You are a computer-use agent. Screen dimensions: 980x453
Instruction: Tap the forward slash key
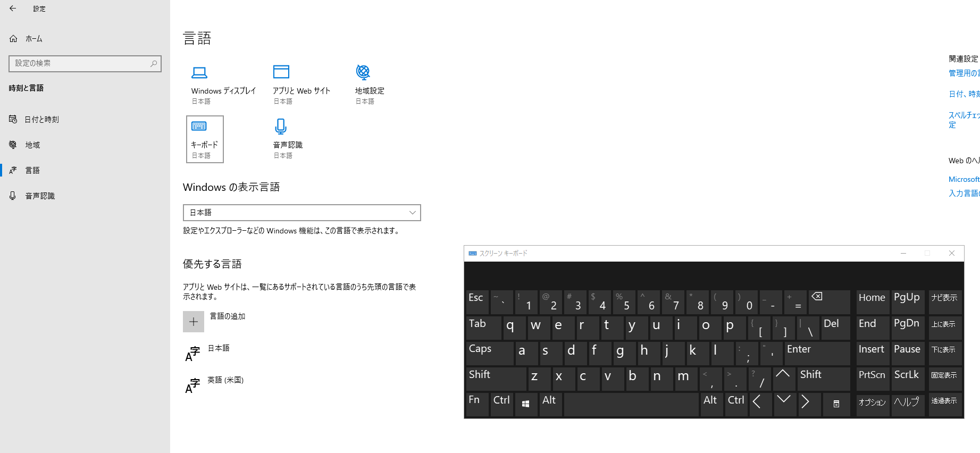click(x=759, y=379)
